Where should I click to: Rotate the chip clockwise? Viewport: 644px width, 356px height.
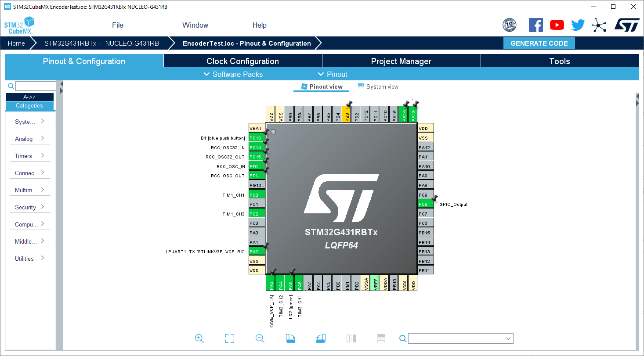[x=290, y=338]
